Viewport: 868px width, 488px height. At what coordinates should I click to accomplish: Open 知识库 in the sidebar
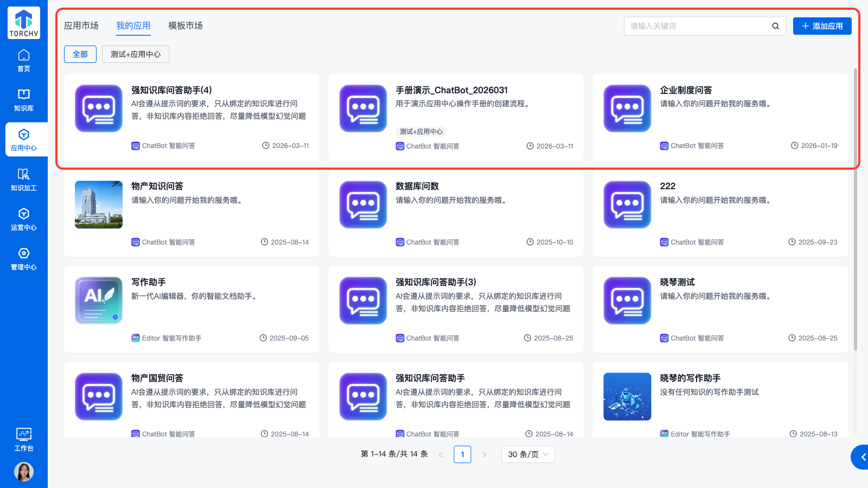point(24,100)
